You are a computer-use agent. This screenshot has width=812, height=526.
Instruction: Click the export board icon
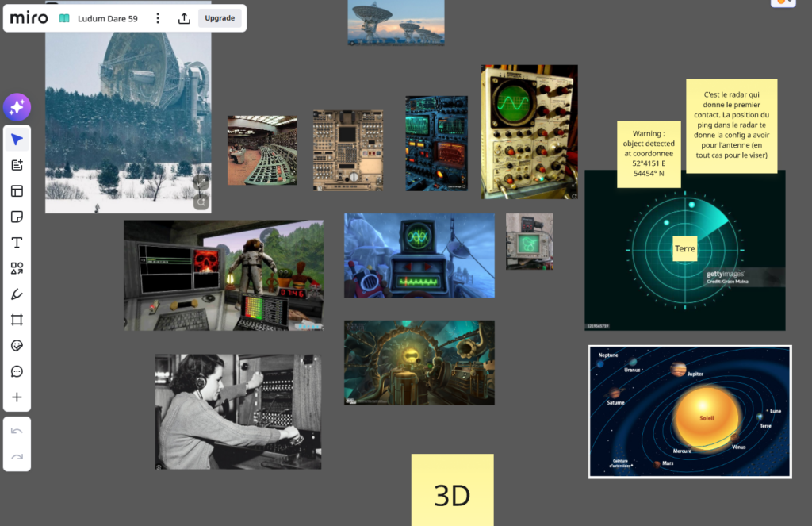(184, 18)
